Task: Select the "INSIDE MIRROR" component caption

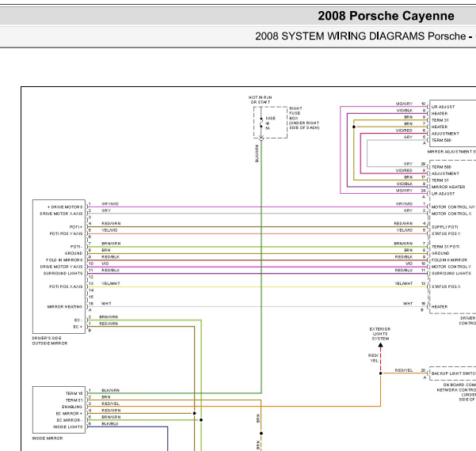Action: pos(48,438)
